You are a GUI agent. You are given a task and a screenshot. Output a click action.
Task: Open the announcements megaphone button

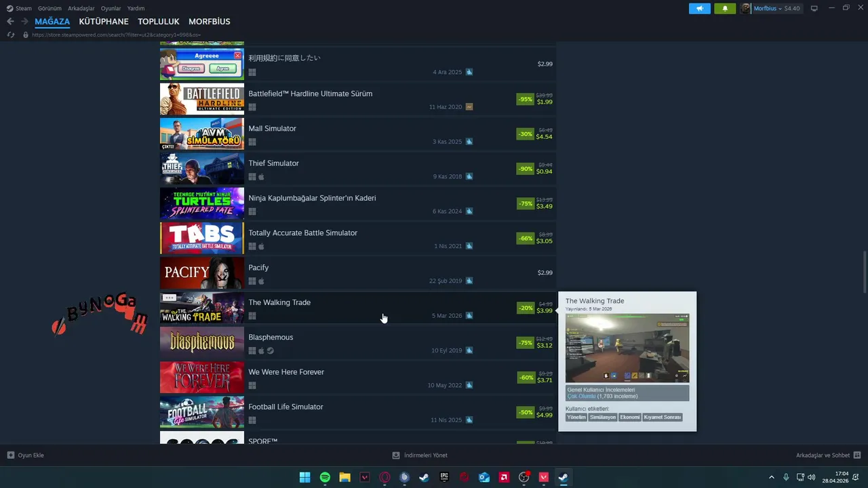700,8
